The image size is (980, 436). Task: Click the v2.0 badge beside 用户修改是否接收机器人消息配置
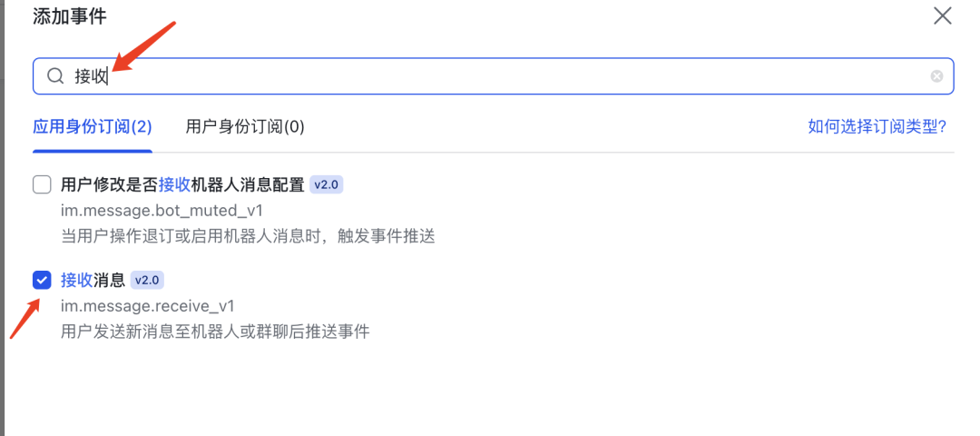tap(326, 184)
